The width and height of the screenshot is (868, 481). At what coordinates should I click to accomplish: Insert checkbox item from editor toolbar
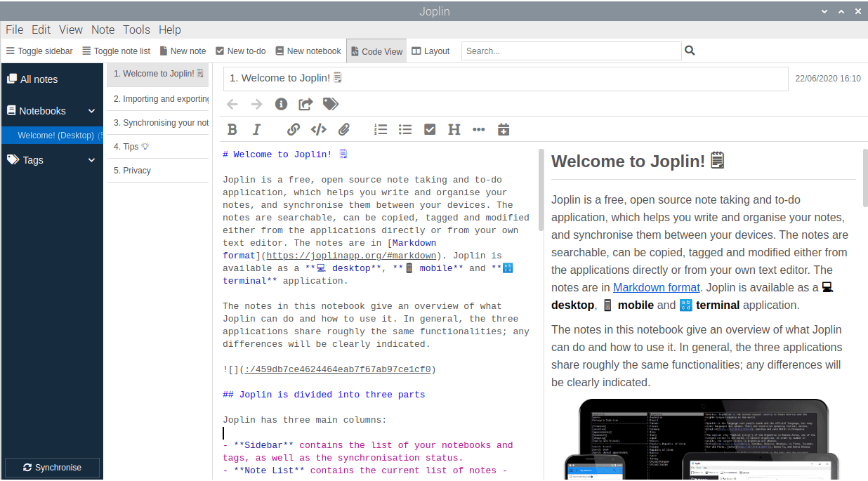point(430,129)
